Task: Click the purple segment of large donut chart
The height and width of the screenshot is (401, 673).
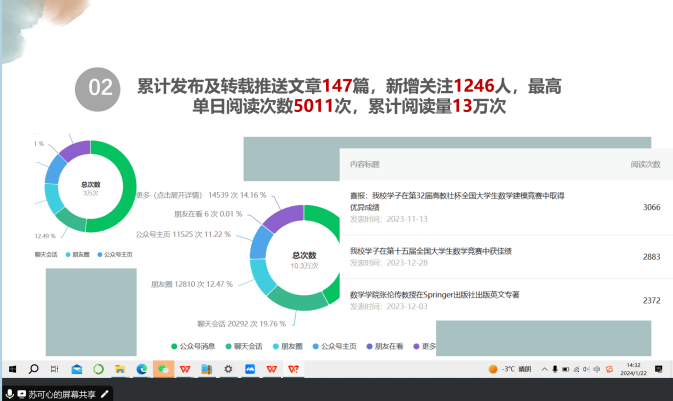Action: 284,217
